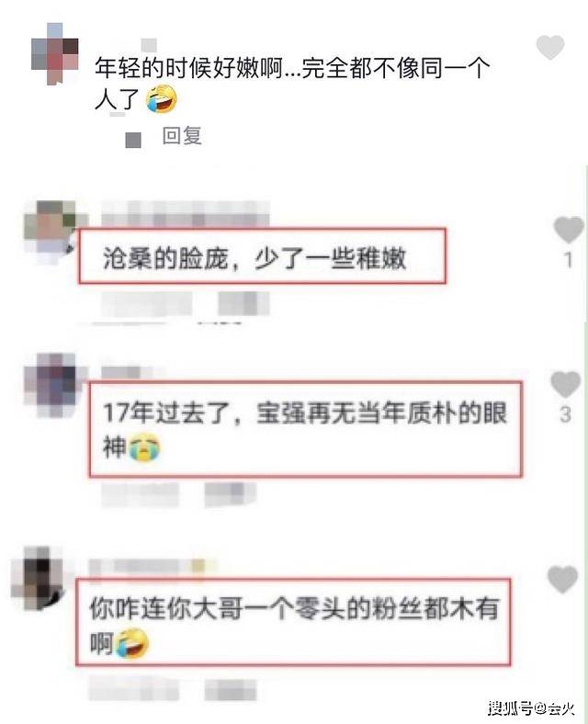Viewport: 588px width, 724px height.
Task: Open the blurred username above 沧桑的脸庞 comment
Action: pyautogui.click(x=185, y=214)
